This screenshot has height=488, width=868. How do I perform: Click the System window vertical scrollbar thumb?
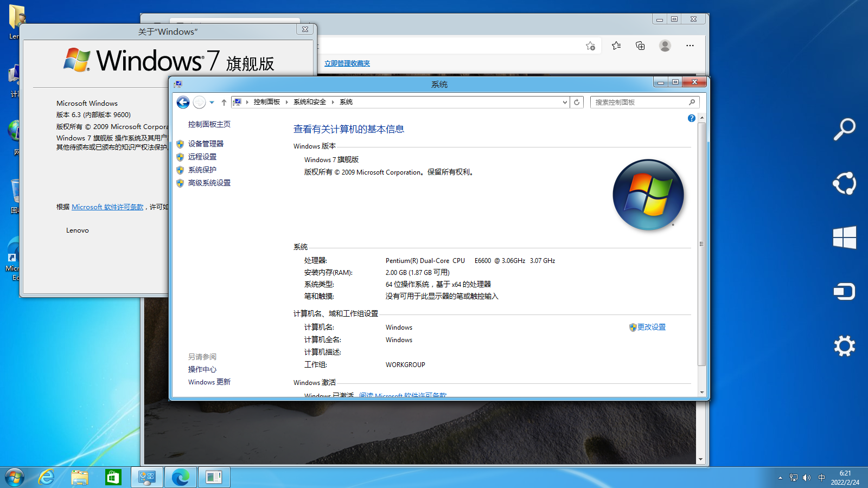coord(702,244)
